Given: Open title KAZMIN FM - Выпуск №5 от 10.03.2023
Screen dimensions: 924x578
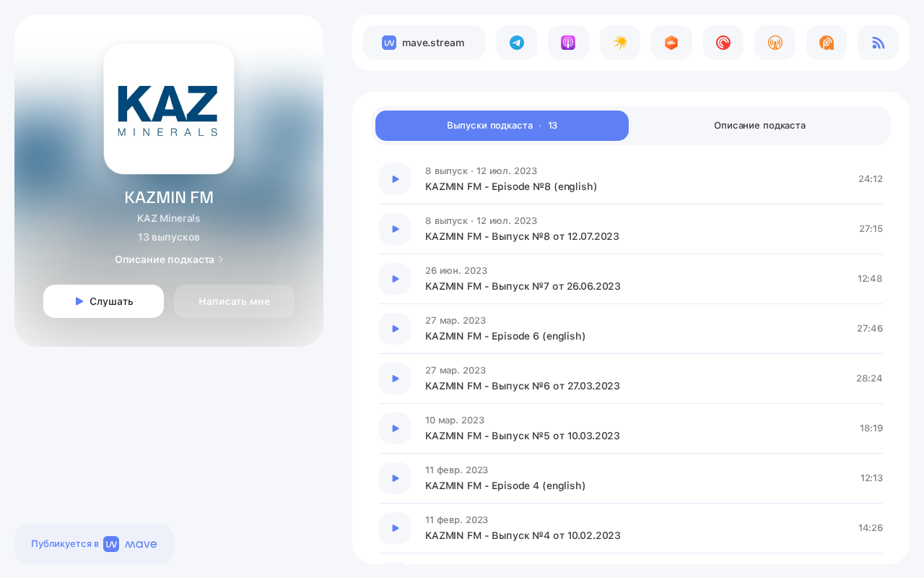Looking at the screenshot, I should (x=523, y=436).
